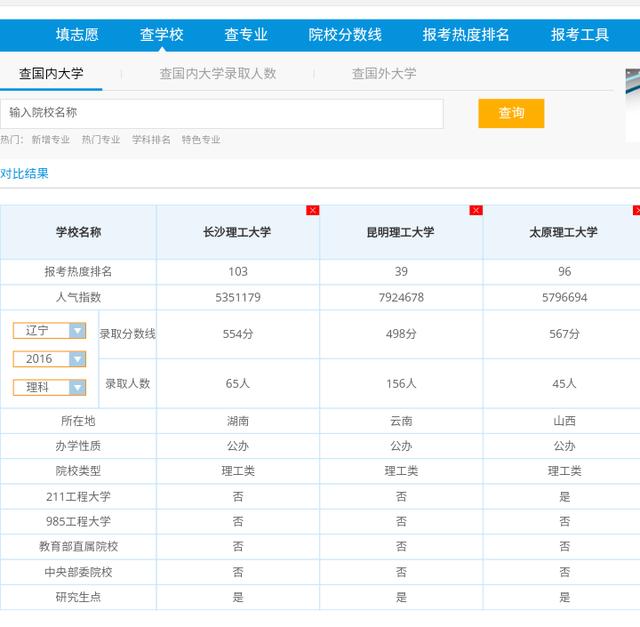Click the 输入院校名称 search field
The width and height of the screenshot is (640, 627).
click(222, 113)
